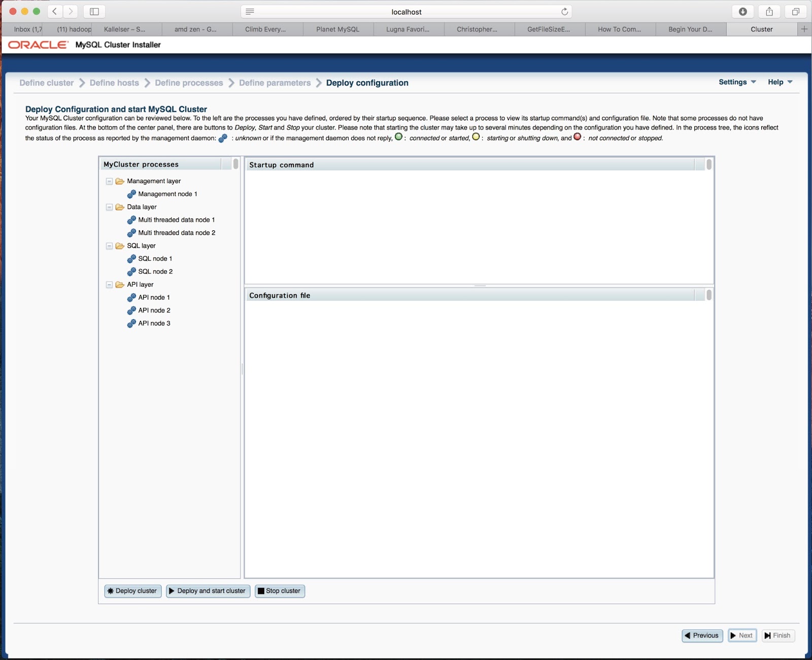Switch to the How To Com... tab
The height and width of the screenshot is (660, 812).
point(620,29)
